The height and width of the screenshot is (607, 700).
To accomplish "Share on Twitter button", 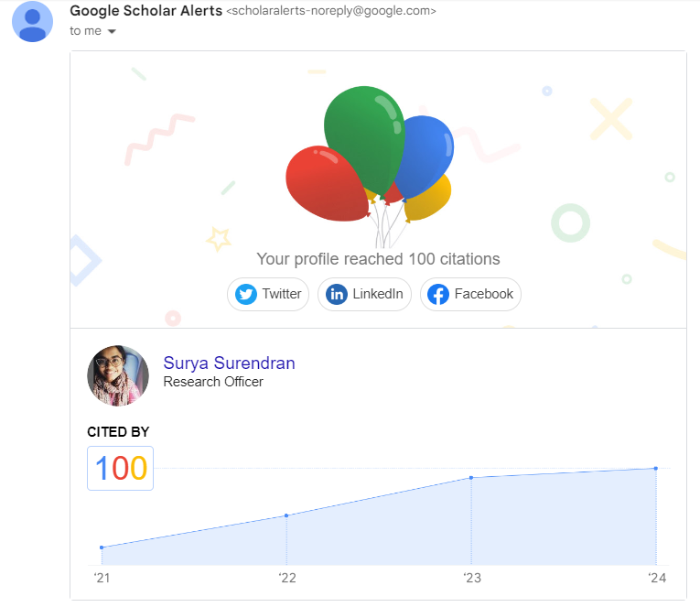I will pos(268,294).
